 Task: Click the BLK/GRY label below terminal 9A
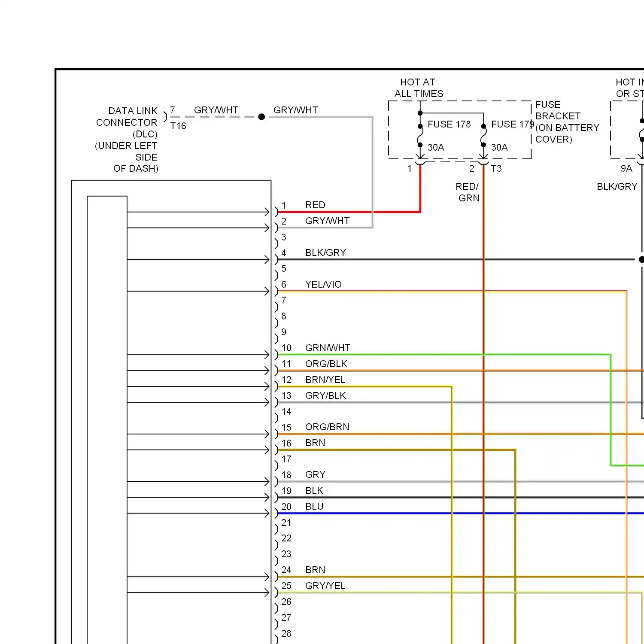click(617, 186)
